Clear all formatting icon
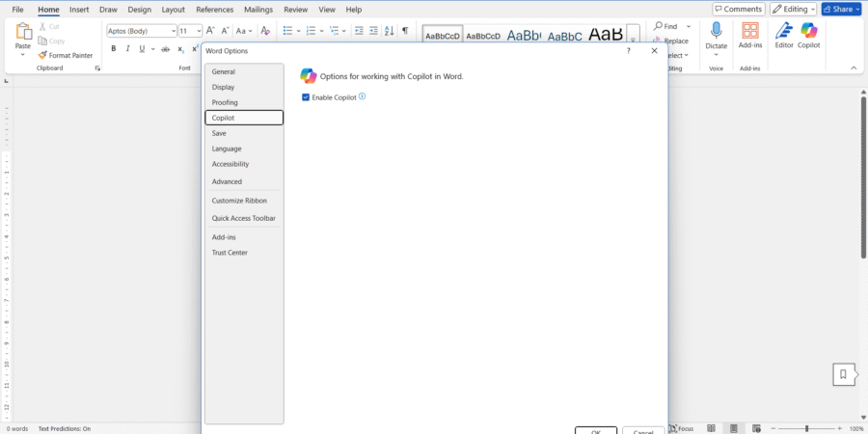This screenshot has height=434, width=868. (265, 31)
